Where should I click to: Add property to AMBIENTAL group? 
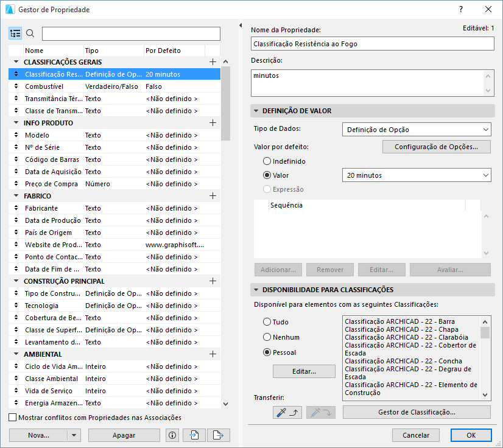point(213,354)
